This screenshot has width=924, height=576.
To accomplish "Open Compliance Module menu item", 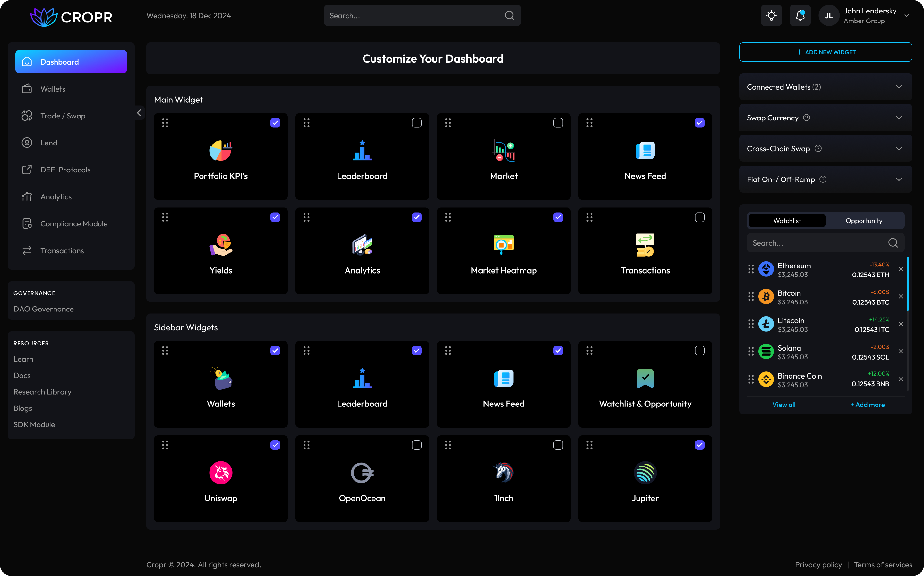I will pyautogui.click(x=71, y=223).
